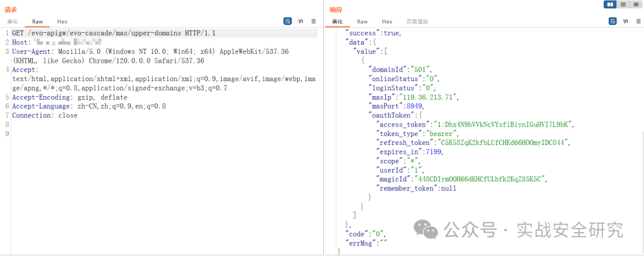Toggle word wrap icon in response panel
644x256 pixels.
tap(612, 21)
